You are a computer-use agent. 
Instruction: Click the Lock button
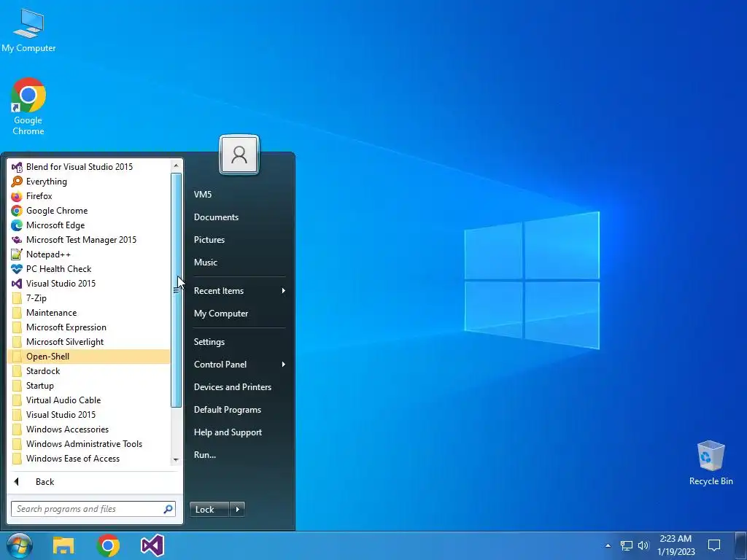209,510
